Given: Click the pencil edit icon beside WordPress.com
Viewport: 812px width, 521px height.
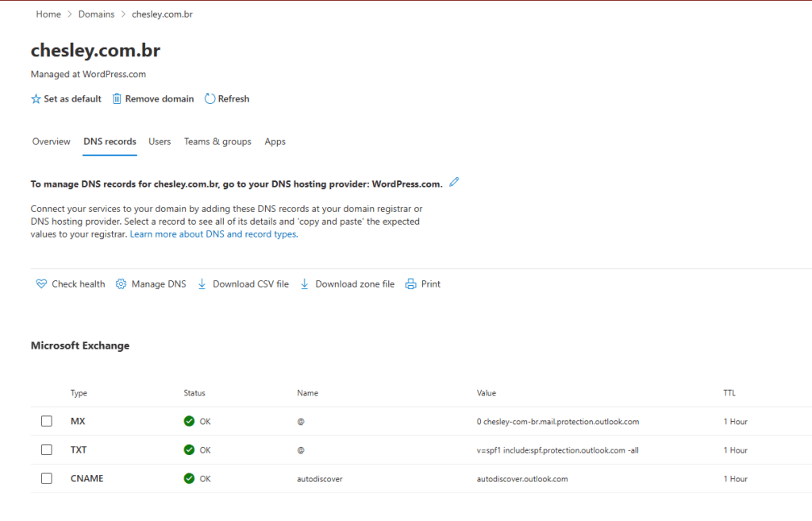Looking at the screenshot, I should click(454, 182).
